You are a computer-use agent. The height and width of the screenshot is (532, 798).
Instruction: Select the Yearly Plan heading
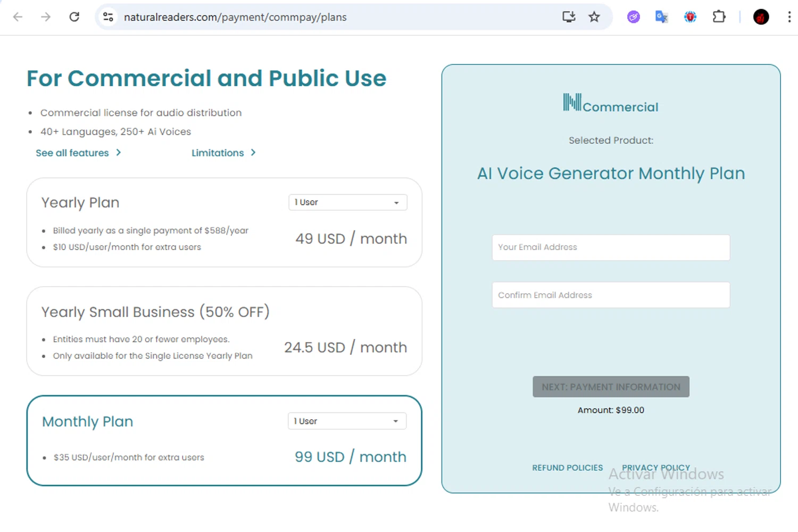[80, 203]
